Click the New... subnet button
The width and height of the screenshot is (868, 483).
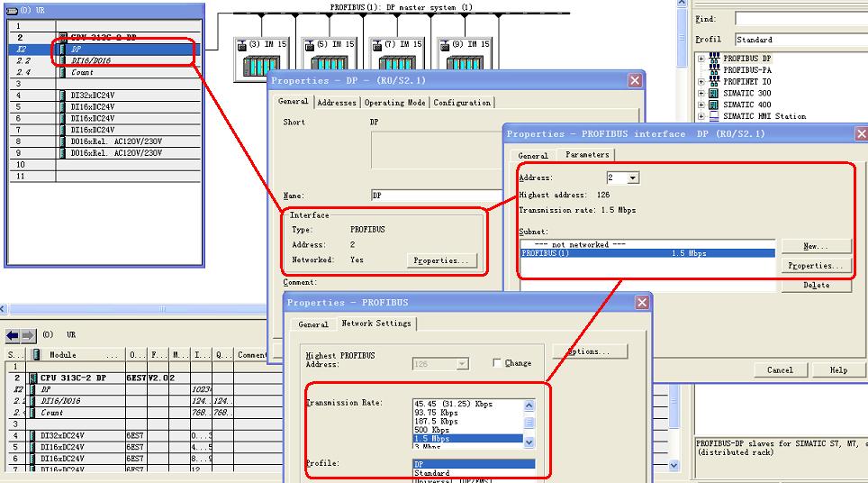[815, 246]
